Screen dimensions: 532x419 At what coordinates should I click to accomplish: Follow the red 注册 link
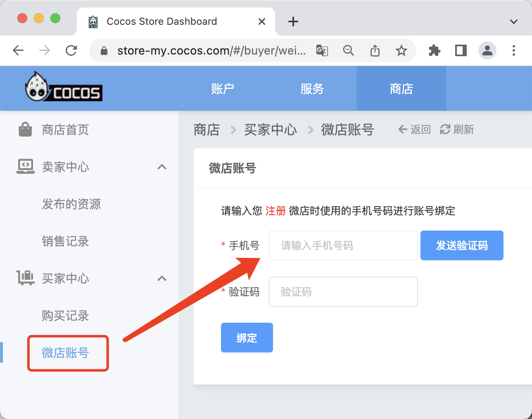tap(275, 211)
